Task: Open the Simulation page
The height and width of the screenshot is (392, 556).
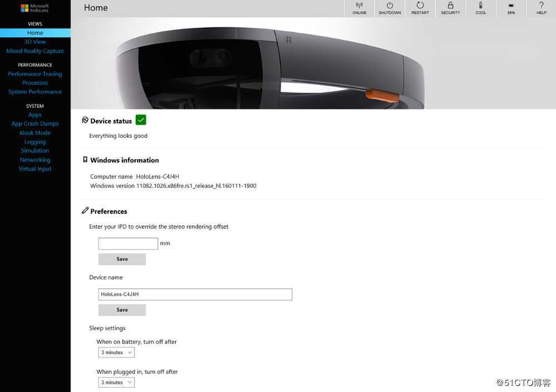Action: 35,151
